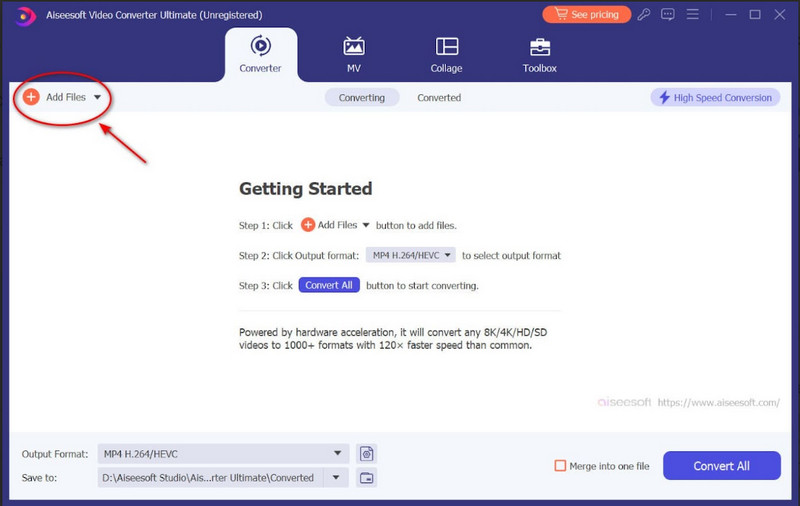This screenshot has height=506, width=800.
Task: Toggle High Speed Conversion
Action: click(x=715, y=97)
